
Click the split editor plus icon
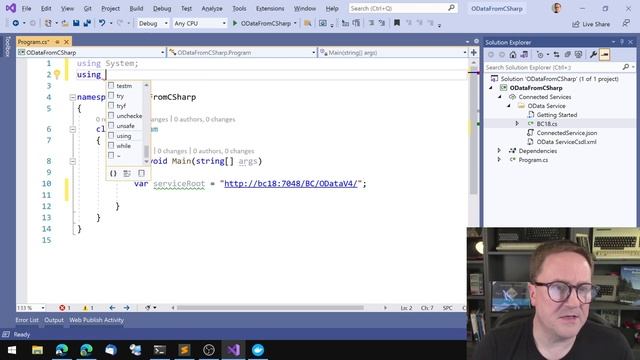(473, 52)
